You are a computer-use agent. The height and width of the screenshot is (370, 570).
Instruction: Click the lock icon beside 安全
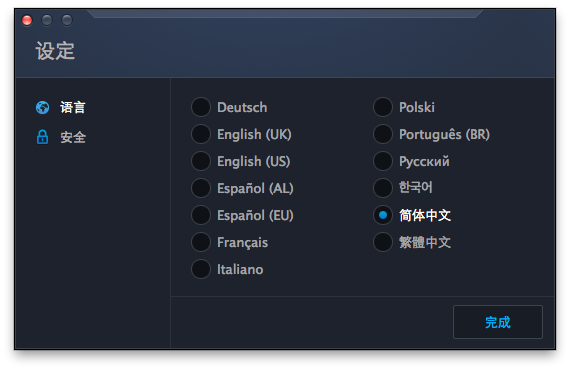[43, 137]
